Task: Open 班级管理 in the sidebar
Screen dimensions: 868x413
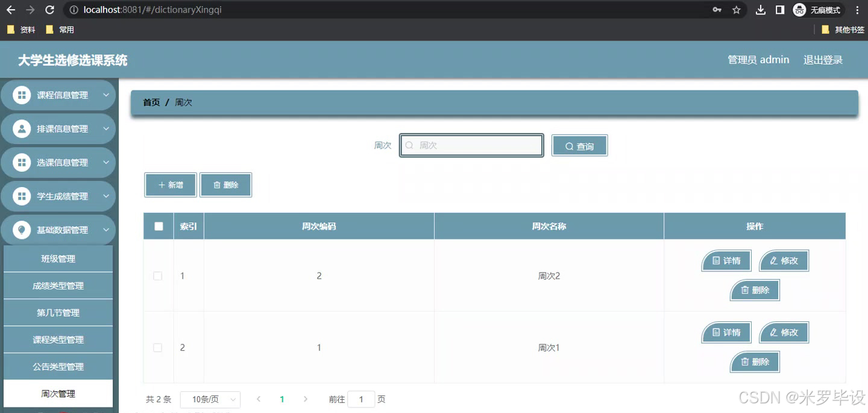Action: (58, 259)
